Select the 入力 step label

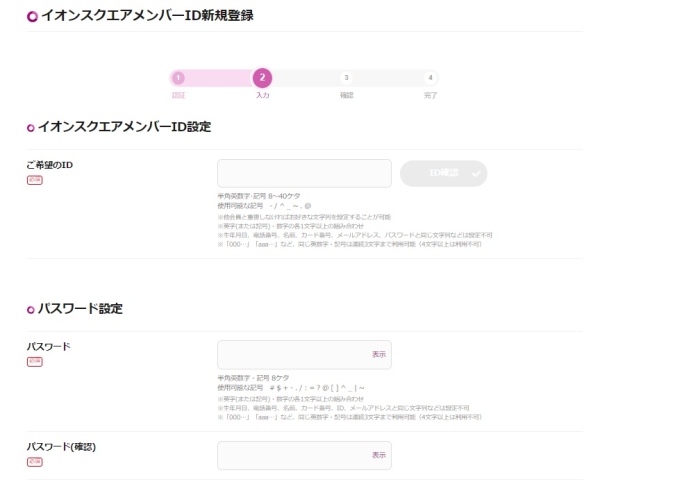point(262,96)
